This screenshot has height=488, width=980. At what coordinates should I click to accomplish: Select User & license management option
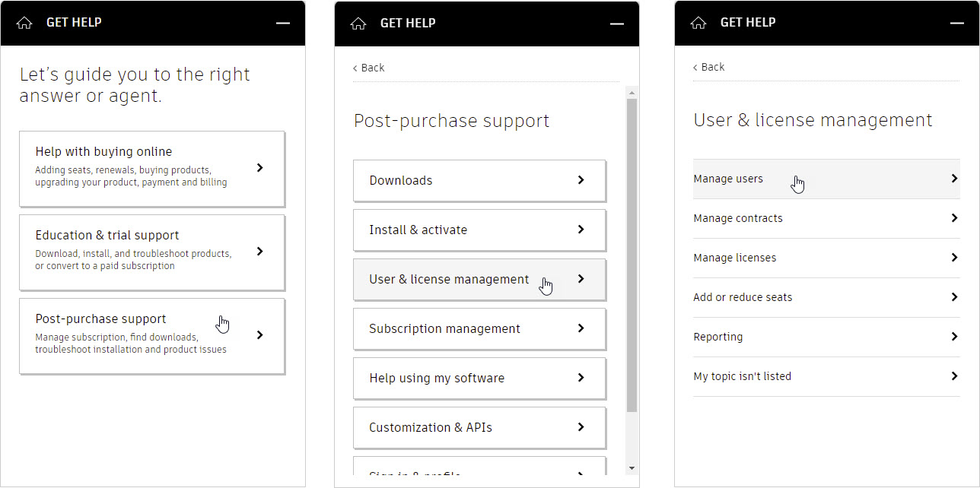coord(479,279)
